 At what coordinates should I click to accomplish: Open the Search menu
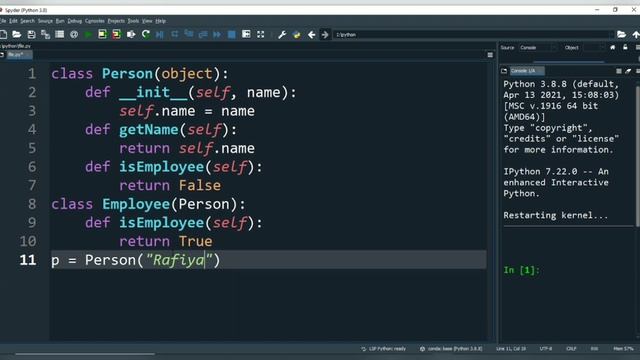pos(27,21)
